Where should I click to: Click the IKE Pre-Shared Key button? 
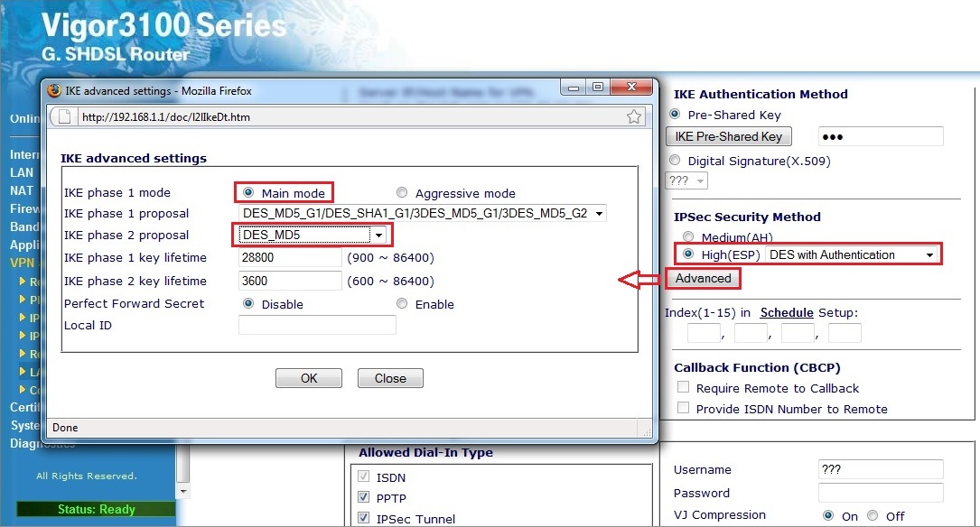[729, 136]
